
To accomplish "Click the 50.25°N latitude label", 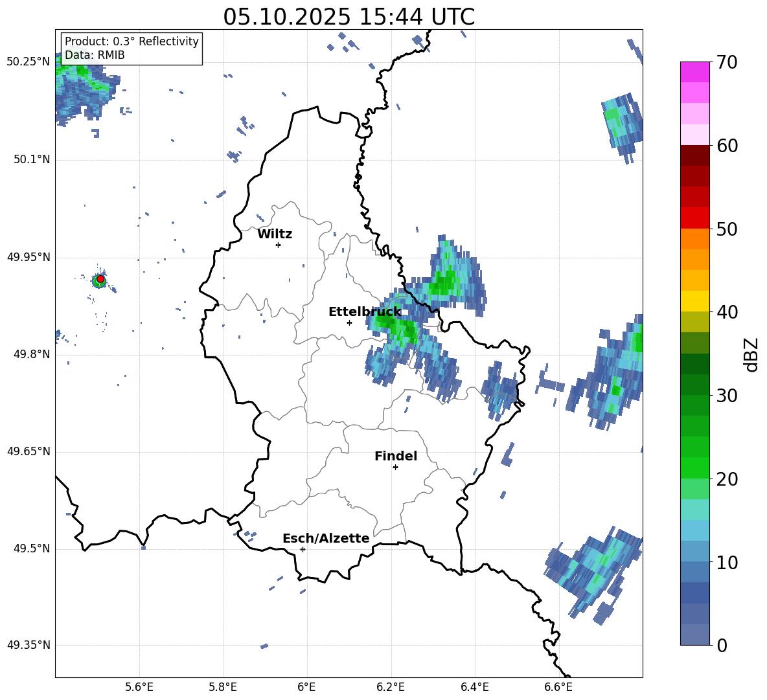I will coord(29,62).
